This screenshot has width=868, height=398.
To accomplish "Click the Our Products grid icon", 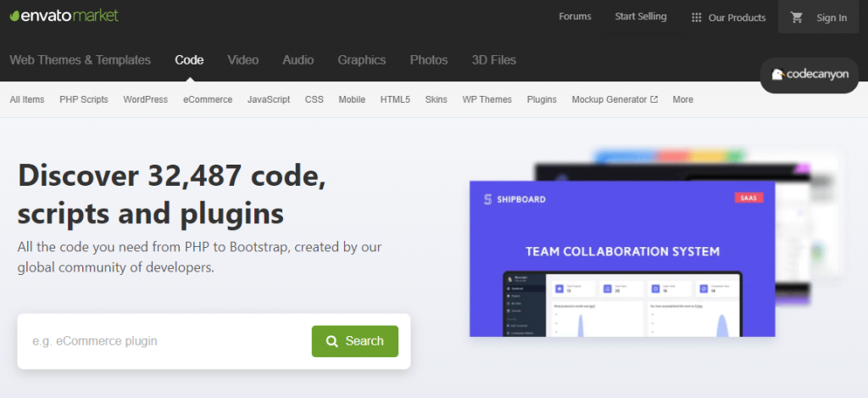I will [x=697, y=18].
